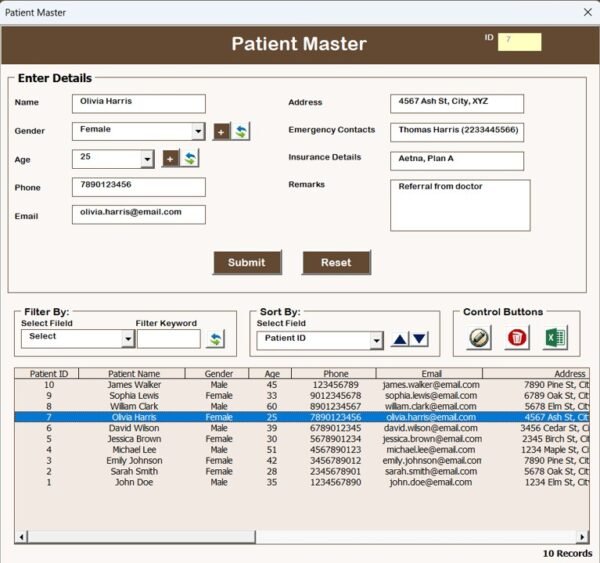The image size is (600, 563).
Task: Click the Address column header
Action: coord(536,374)
